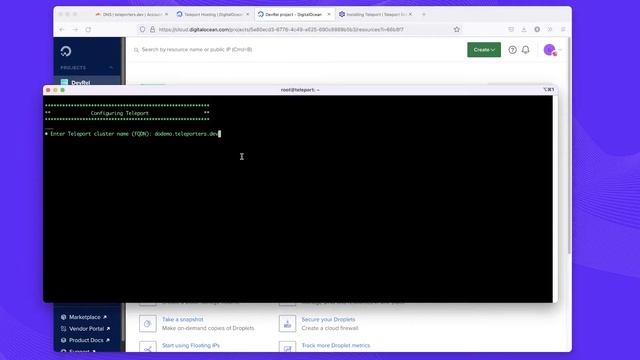The image size is (640, 360).
Task: Go back in browser history
Action: (62, 29)
